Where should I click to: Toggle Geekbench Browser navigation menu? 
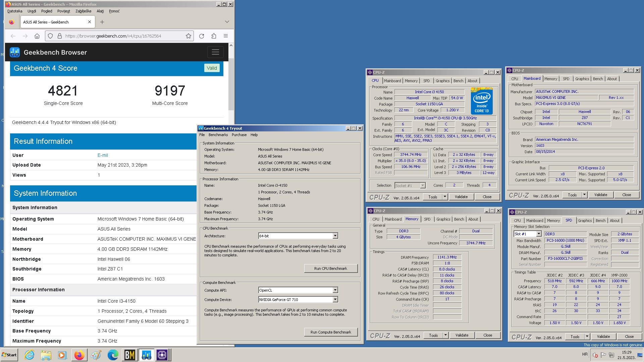click(x=215, y=52)
